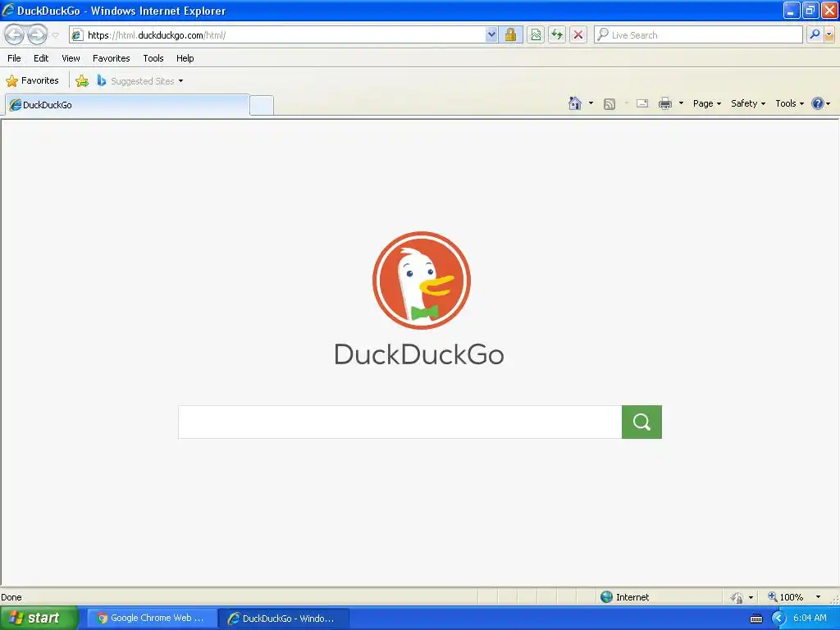
Task: Switch to Google Chrome Web taskbar item
Action: pyautogui.click(x=152, y=619)
